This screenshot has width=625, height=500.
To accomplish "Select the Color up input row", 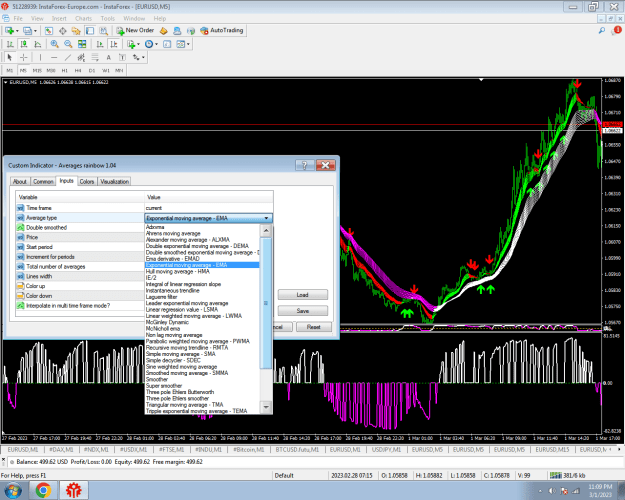I will pos(80,286).
